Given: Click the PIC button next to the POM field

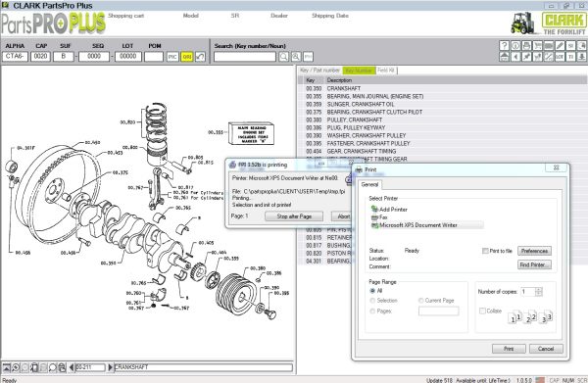Looking at the screenshot, I should pyautogui.click(x=172, y=57).
